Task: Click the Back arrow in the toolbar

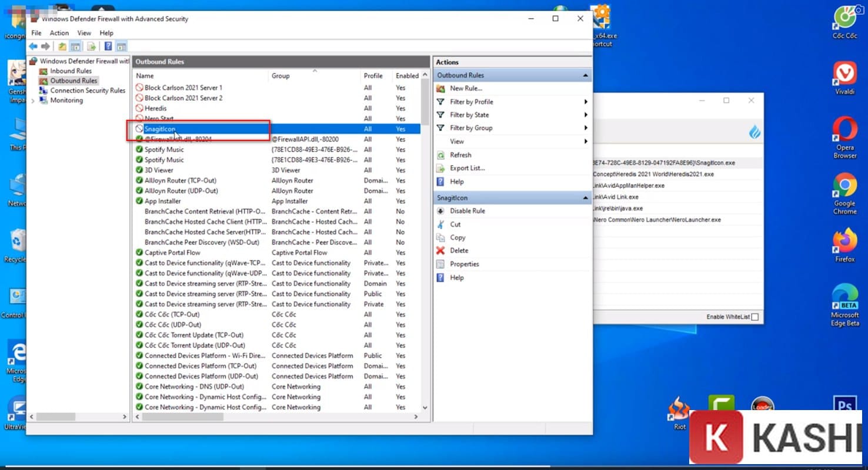Action: 33,46
